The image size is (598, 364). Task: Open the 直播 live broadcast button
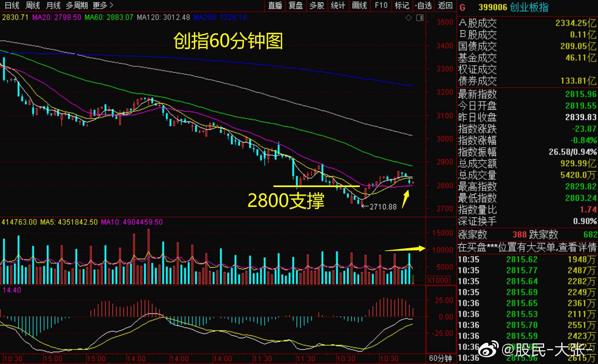[x=275, y=5]
